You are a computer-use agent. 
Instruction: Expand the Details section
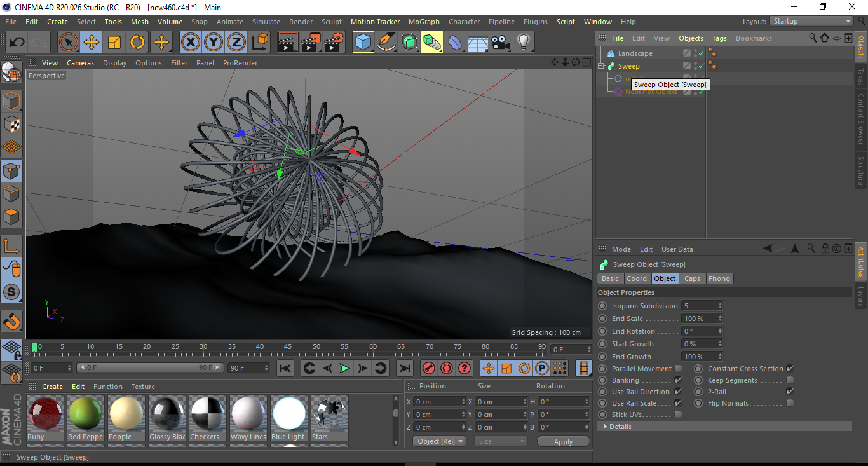606,427
